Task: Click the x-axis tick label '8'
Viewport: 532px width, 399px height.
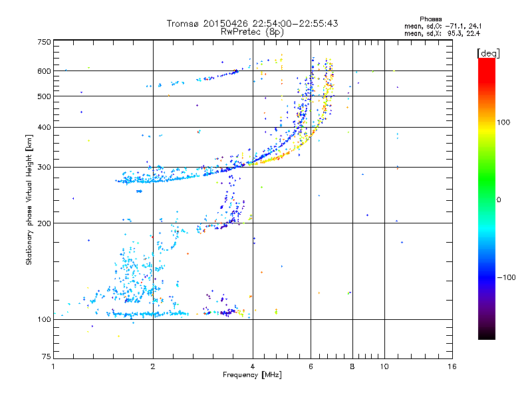Action: tap(352, 366)
